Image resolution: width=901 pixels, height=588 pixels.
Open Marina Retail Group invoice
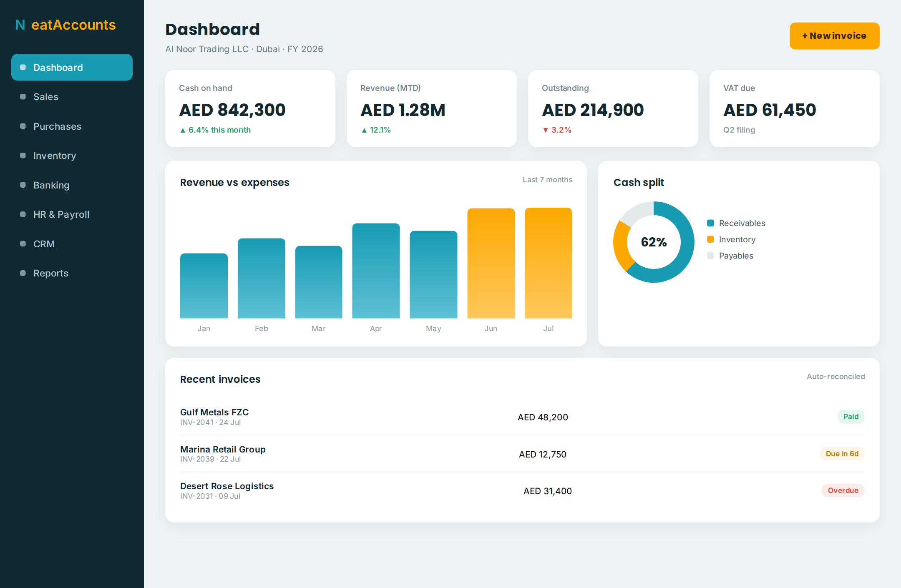[522, 454]
